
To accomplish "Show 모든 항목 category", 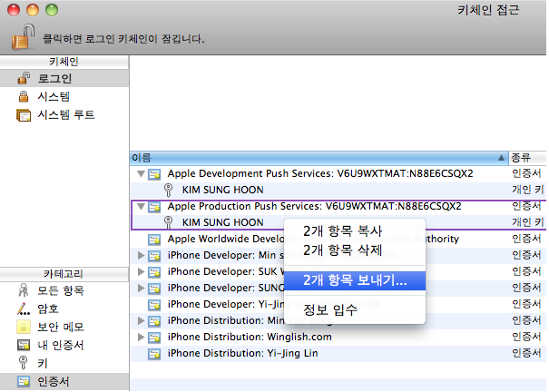I will pos(64,290).
